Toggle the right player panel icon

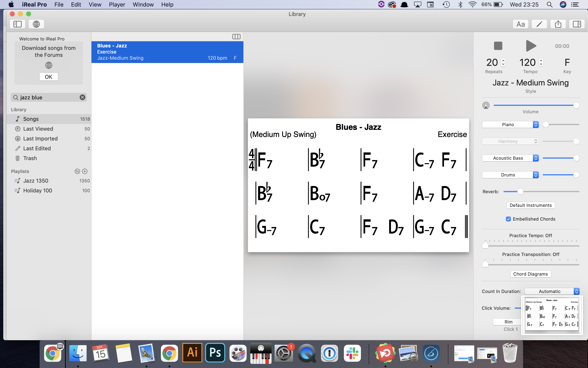[577, 24]
